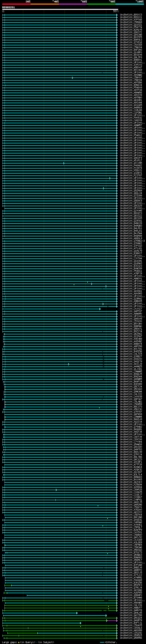Select hit label UniRef100_C4V939
The image size is (146, 644).
click(x=131, y=397)
